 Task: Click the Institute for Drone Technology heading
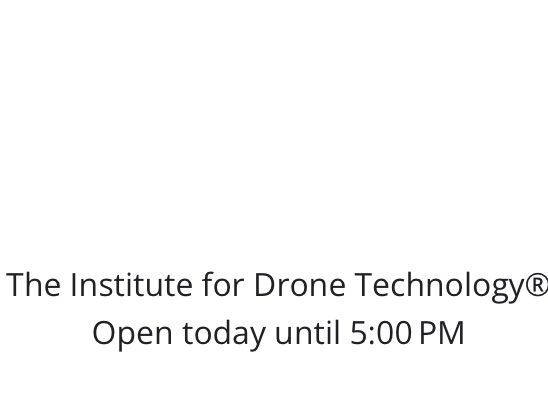pyautogui.click(x=278, y=287)
